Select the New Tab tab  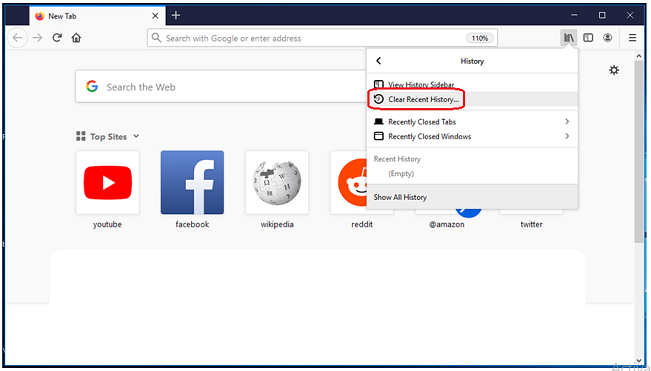[98, 16]
